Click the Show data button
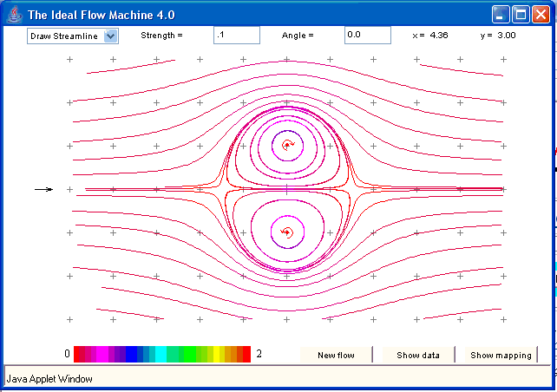This screenshot has width=557, height=392. coord(418,355)
